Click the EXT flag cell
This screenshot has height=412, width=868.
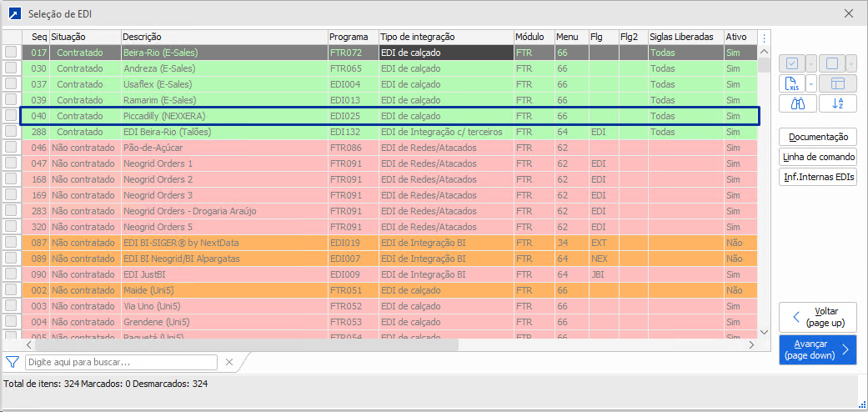(x=604, y=243)
